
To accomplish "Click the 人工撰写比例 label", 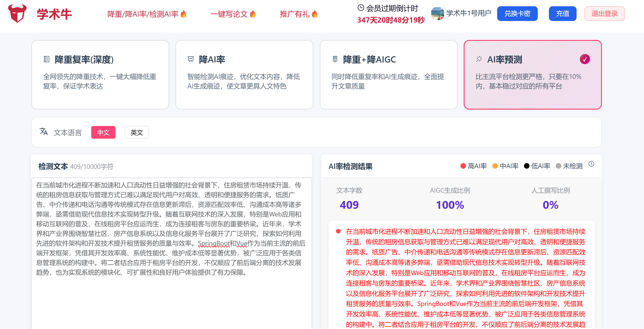I will pos(550,191).
